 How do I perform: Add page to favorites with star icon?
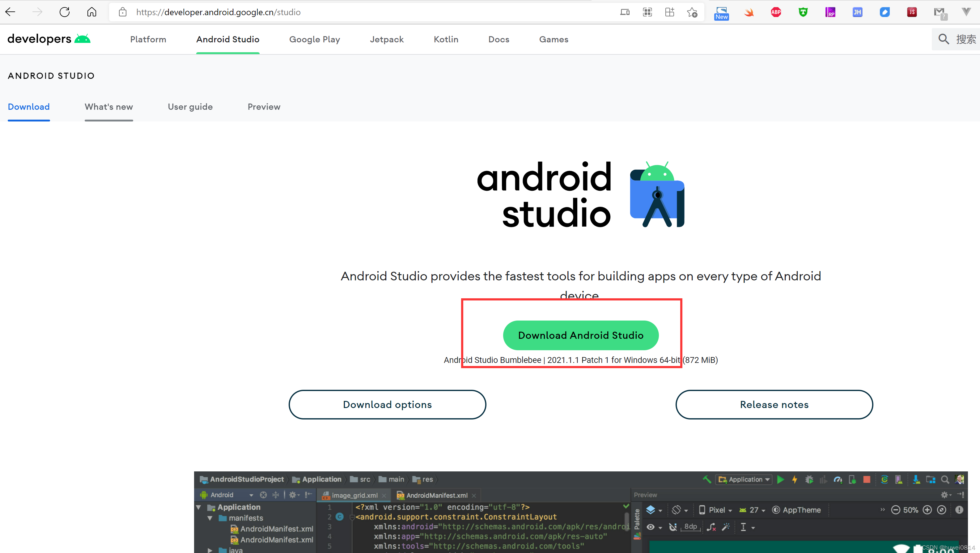tap(692, 12)
